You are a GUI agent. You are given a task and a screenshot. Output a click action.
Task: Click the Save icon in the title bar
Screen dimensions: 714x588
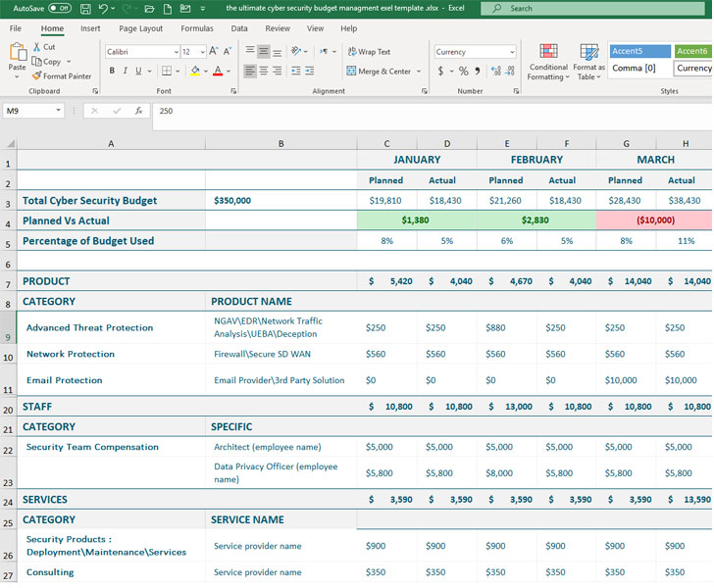click(x=85, y=9)
